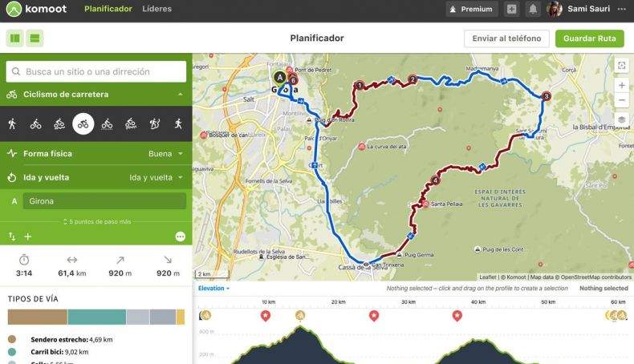Switch to stacked panel layout
This screenshot has height=364, width=634.
pos(35,38)
